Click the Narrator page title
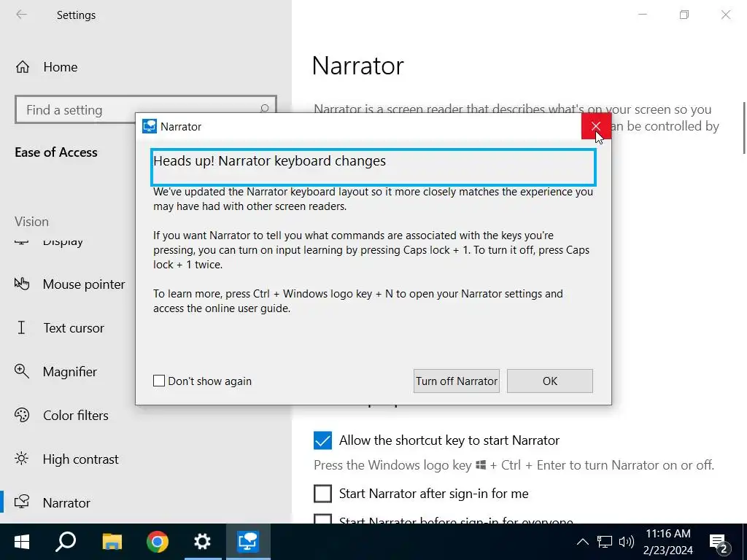 point(357,66)
